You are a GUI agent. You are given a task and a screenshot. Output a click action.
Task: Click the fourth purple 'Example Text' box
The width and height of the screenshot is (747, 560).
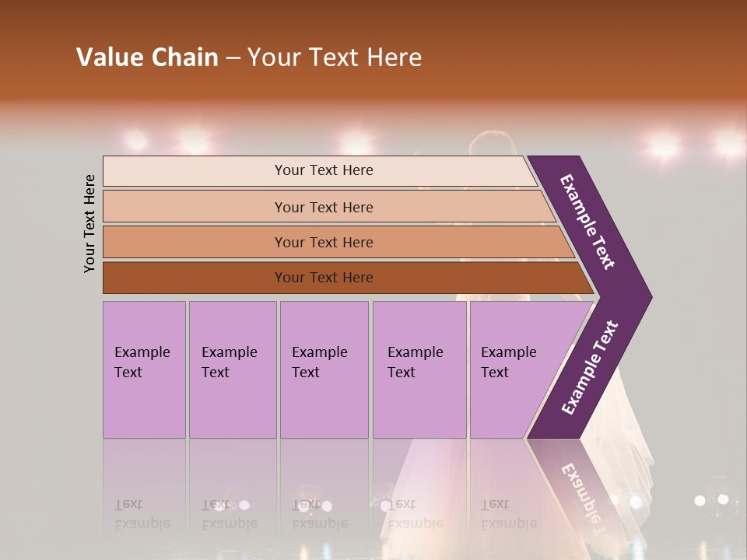(x=419, y=369)
